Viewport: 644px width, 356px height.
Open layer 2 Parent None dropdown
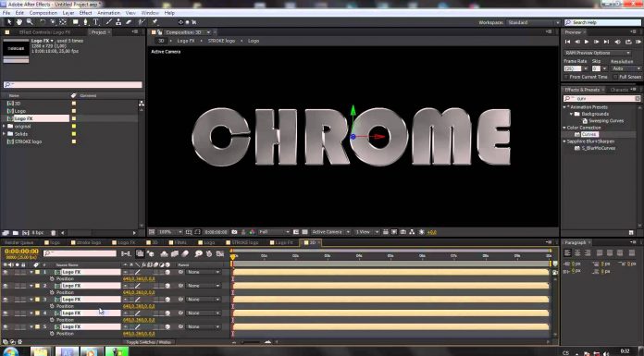pyautogui.click(x=204, y=286)
